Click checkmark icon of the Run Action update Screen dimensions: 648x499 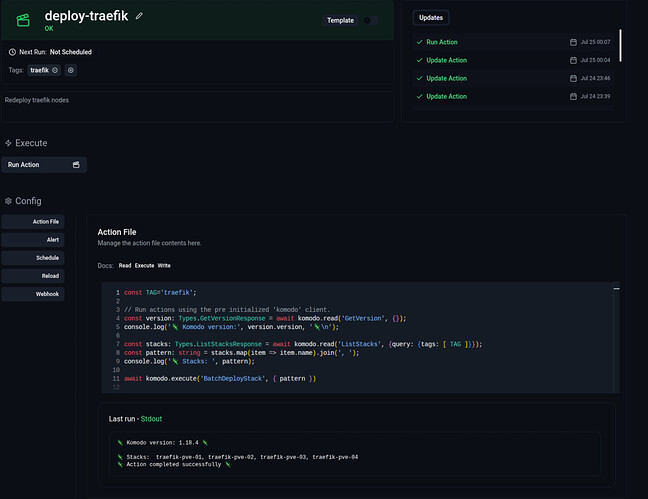coord(420,42)
